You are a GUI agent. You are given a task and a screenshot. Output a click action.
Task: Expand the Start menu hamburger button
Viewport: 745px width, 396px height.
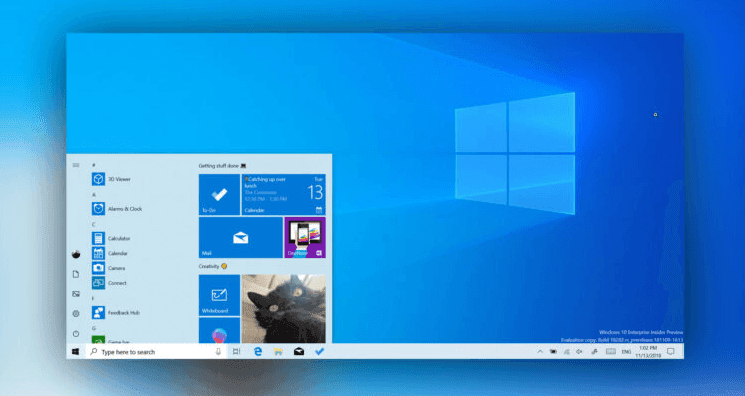coord(76,165)
